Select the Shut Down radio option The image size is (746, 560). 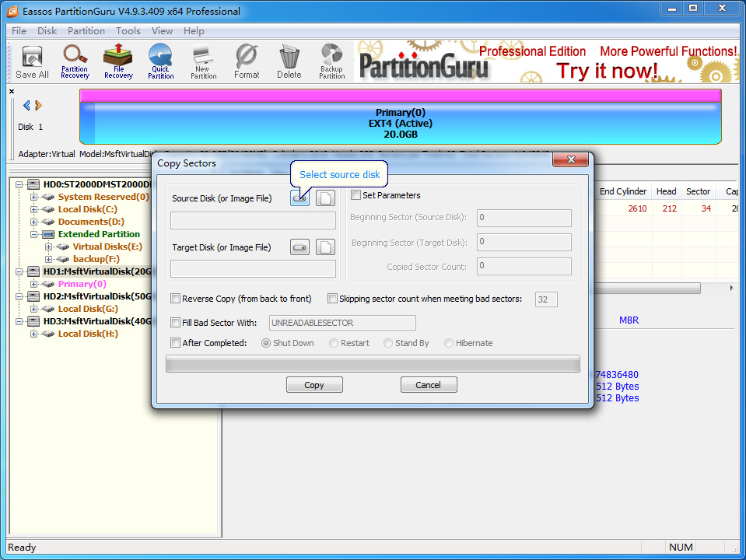(266, 343)
